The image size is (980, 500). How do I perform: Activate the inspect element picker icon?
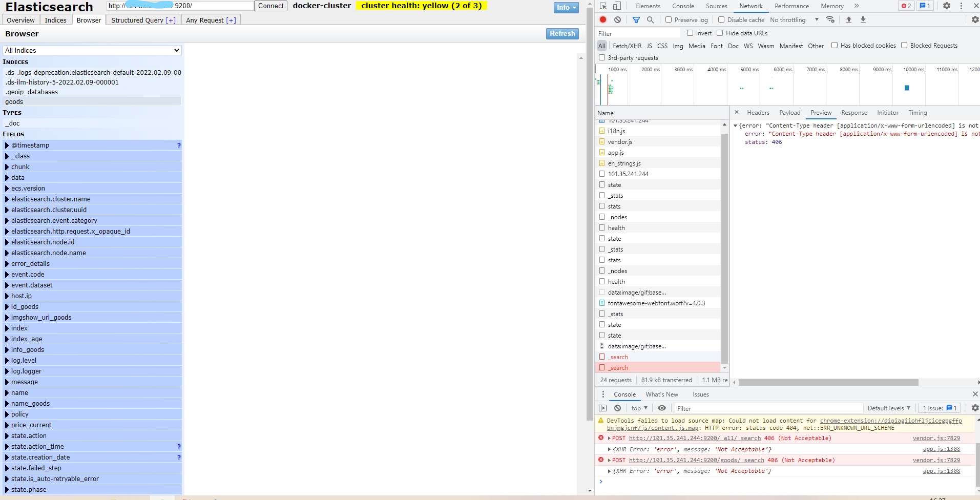coord(603,6)
